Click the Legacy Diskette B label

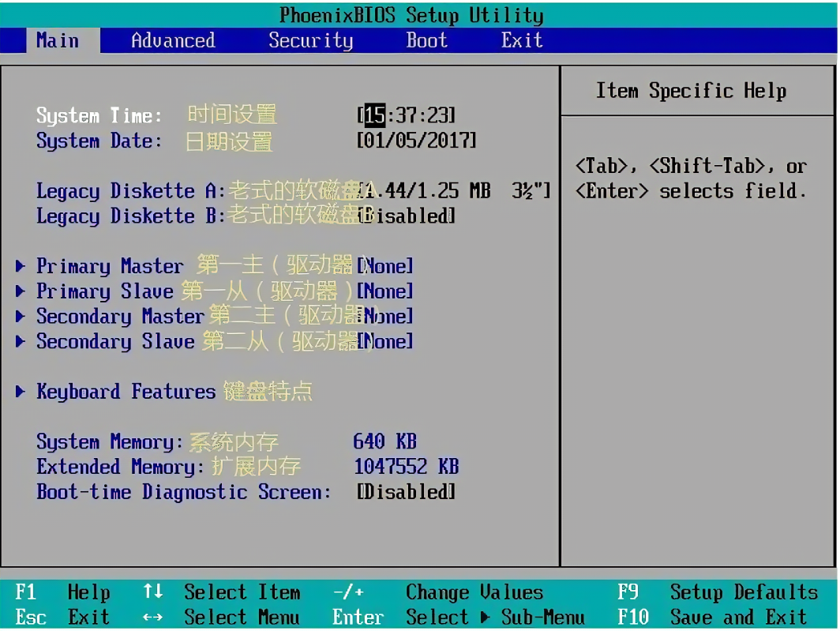coord(131,216)
